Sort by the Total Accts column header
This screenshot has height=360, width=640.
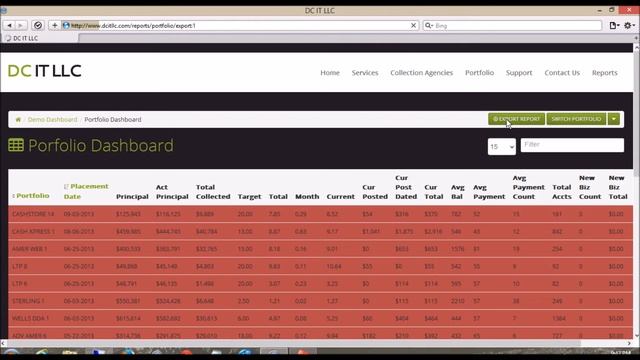click(562, 191)
